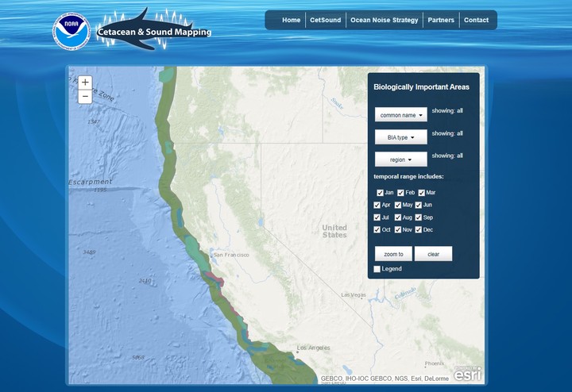Click the Colorado river label
The width and height of the screenshot is (572, 392).
[x=405, y=293]
